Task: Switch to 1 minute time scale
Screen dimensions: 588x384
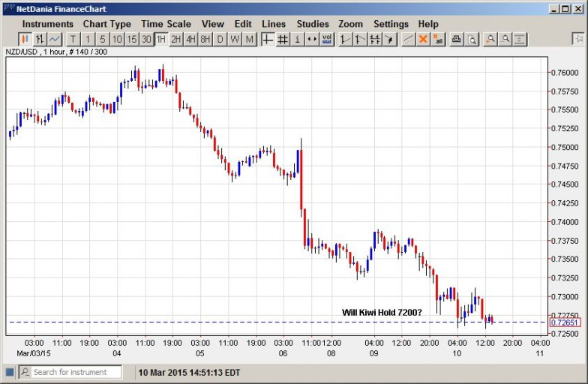Action: click(x=88, y=39)
